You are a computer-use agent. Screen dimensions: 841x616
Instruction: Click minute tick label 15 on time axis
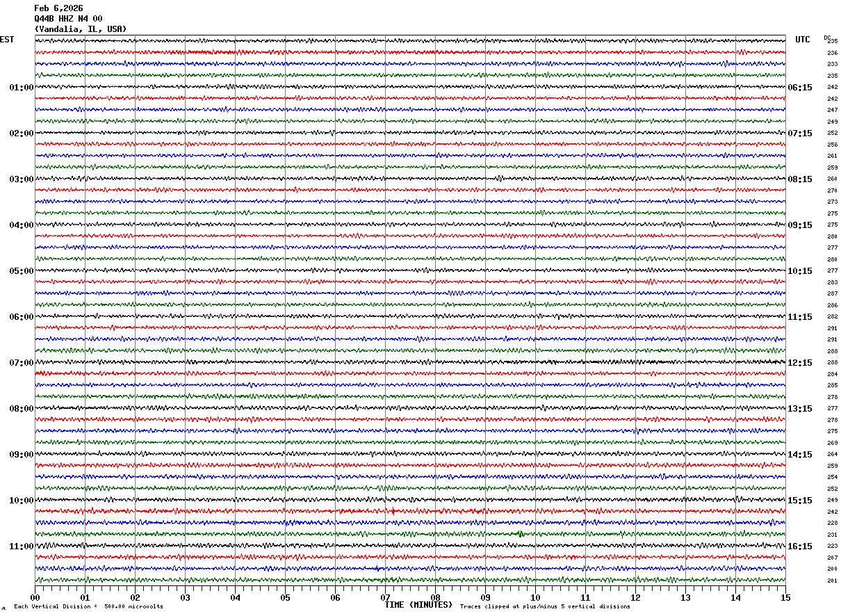(x=785, y=597)
